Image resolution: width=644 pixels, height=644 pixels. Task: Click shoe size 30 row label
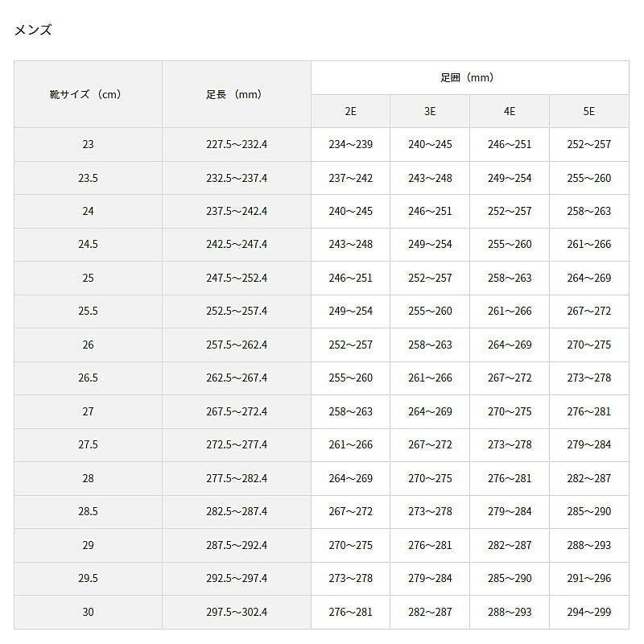point(88,612)
